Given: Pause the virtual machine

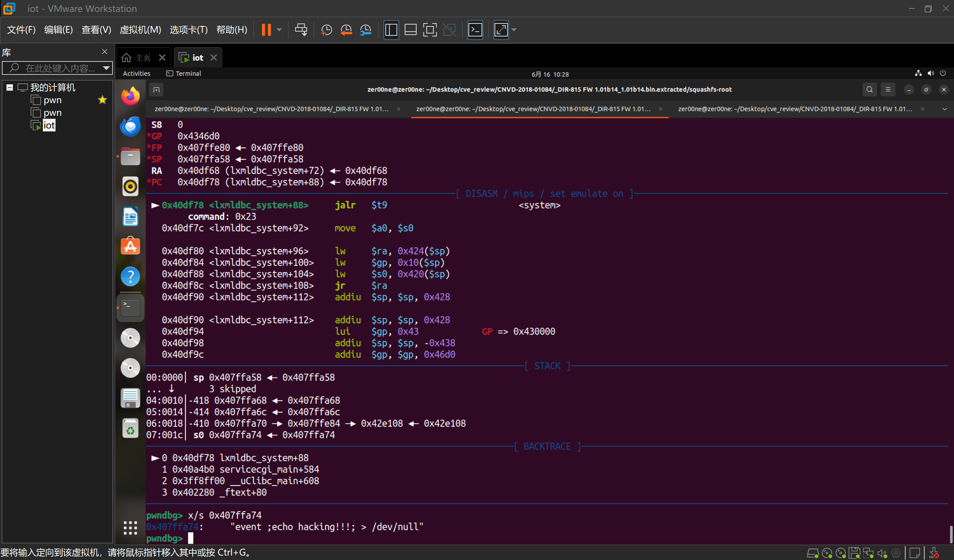Looking at the screenshot, I should coord(266,29).
